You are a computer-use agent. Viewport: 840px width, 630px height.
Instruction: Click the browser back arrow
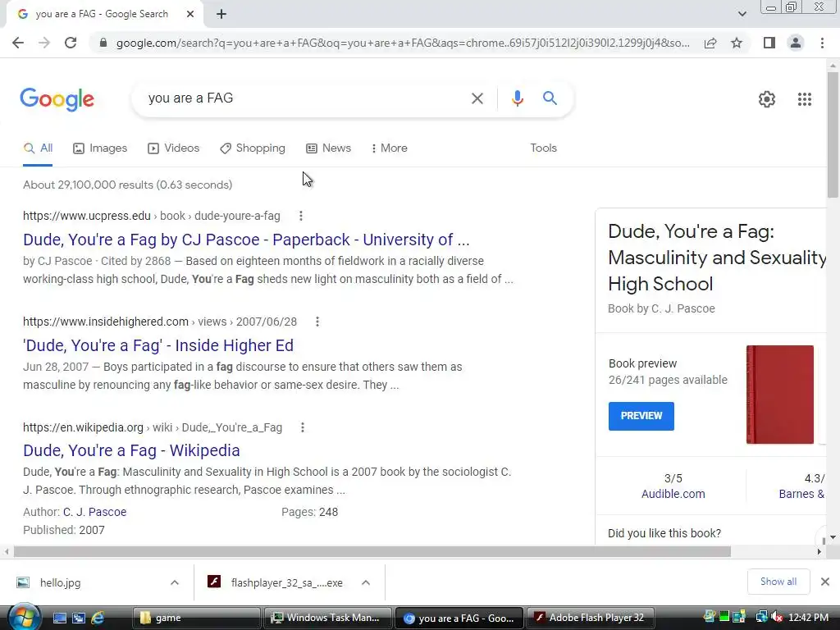[18, 43]
